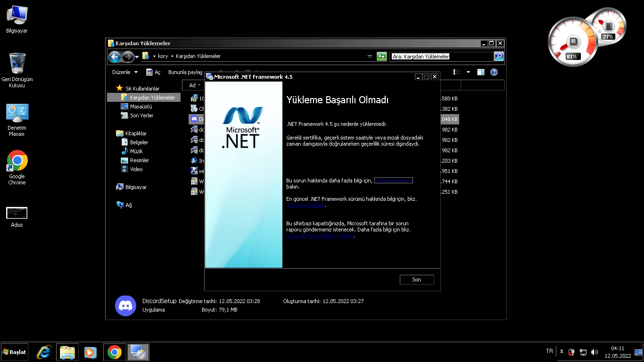Click the Geri Dönüşüm Kutusu desktop icon
This screenshot has height=362, width=644.
(x=17, y=71)
